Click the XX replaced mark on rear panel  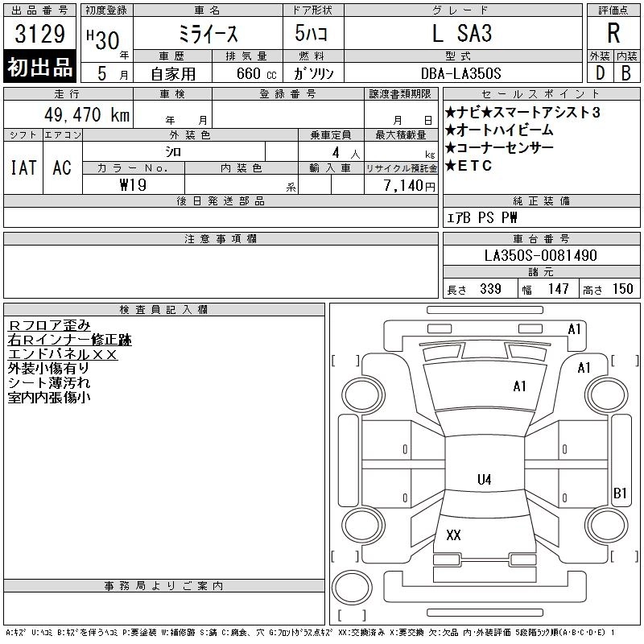(x=453, y=535)
